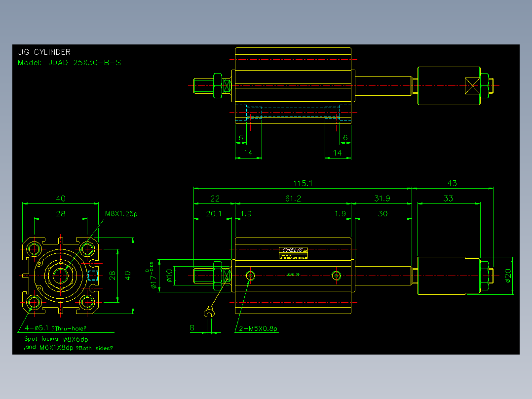Select the "M8X1.25p" thread callout

(121, 214)
